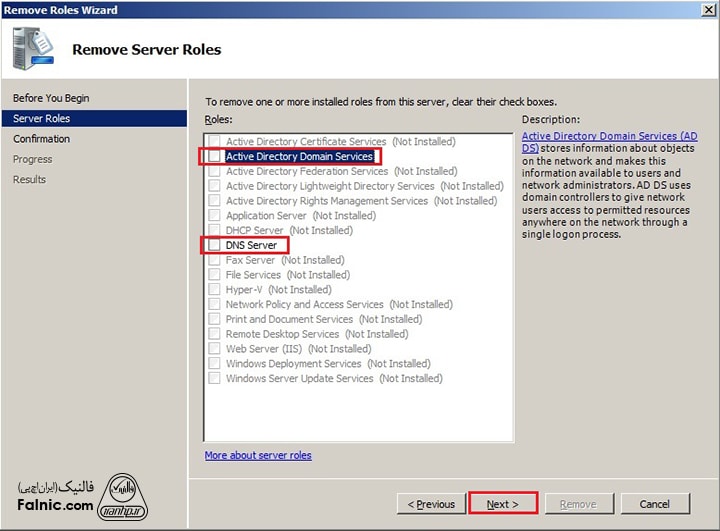Clear the DNS Server role checkbox

point(214,245)
